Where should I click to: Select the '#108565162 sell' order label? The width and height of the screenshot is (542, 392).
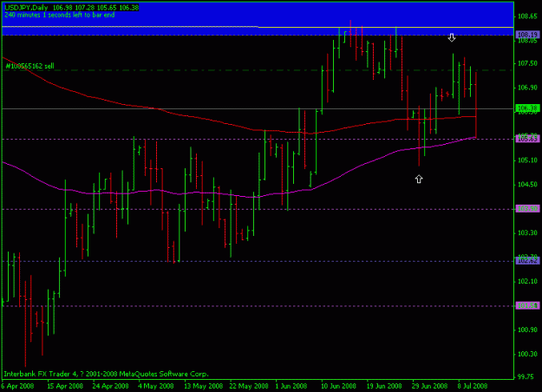pyautogui.click(x=30, y=66)
